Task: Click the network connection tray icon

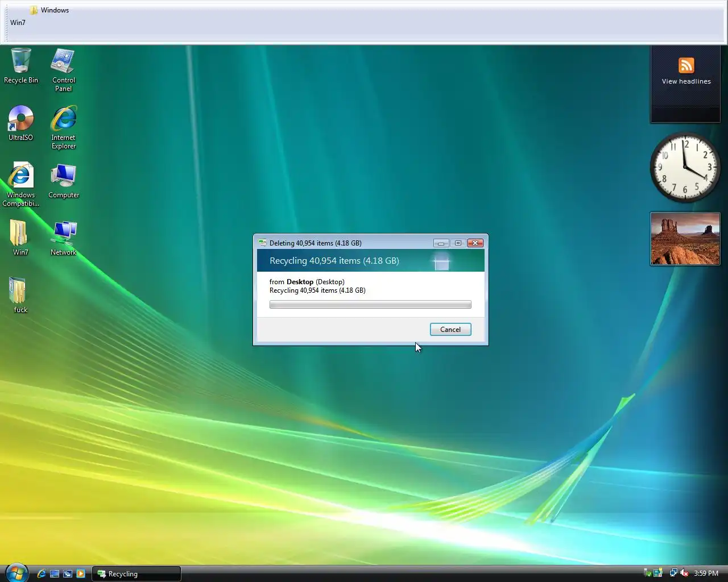Action: [673, 573]
